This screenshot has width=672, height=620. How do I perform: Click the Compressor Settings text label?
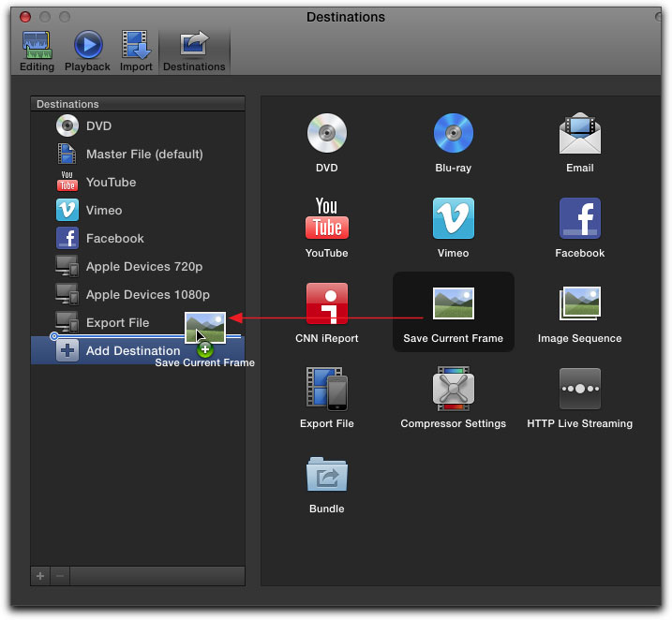point(454,423)
